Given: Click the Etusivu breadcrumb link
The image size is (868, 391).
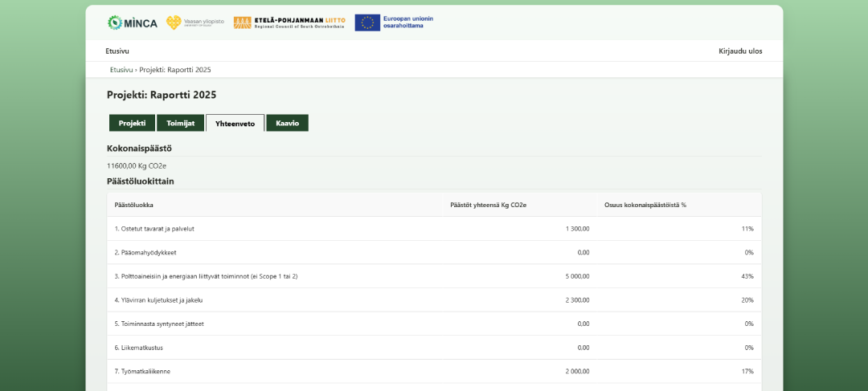Looking at the screenshot, I should coord(121,70).
